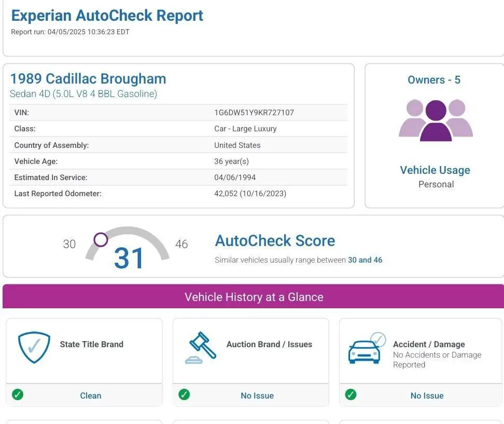The height and width of the screenshot is (424, 504).
Task: Open No Issue link under Auction Brand
Action: click(257, 395)
